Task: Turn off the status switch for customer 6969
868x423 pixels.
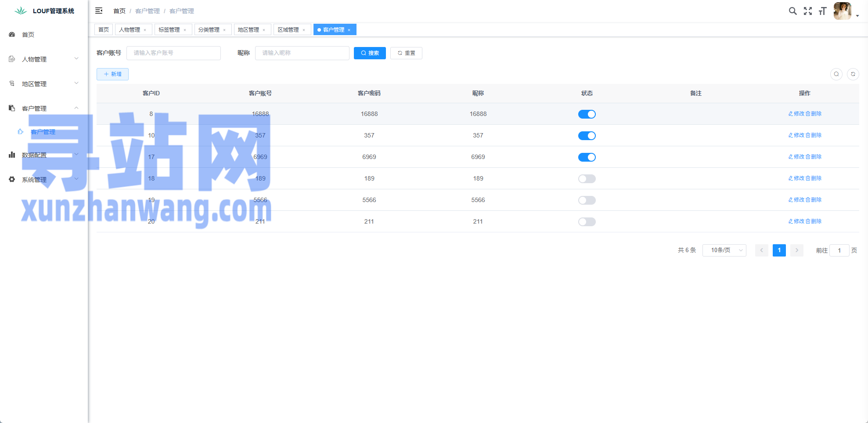Action: tap(587, 157)
